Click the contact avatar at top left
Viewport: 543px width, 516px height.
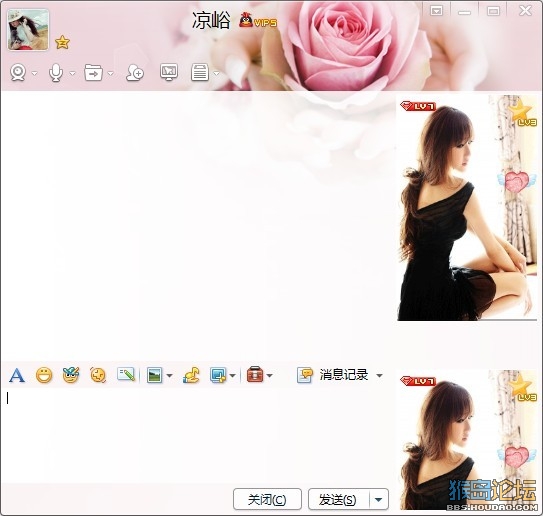point(28,30)
